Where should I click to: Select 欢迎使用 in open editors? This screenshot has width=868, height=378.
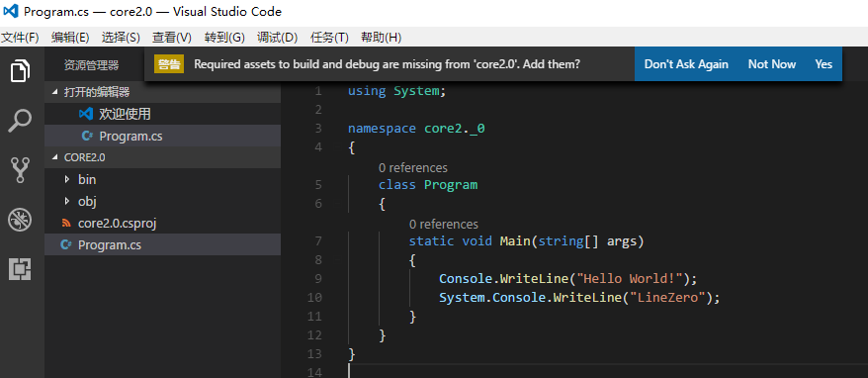pyautogui.click(x=163, y=114)
